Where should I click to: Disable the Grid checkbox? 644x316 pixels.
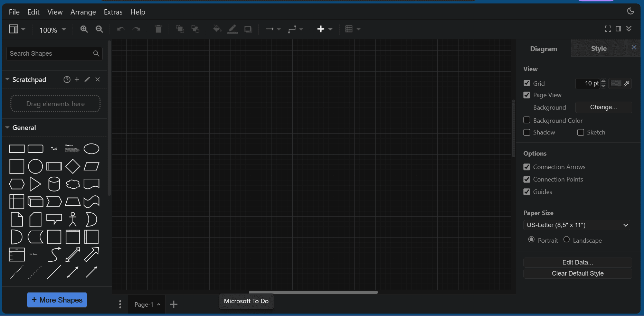(527, 83)
